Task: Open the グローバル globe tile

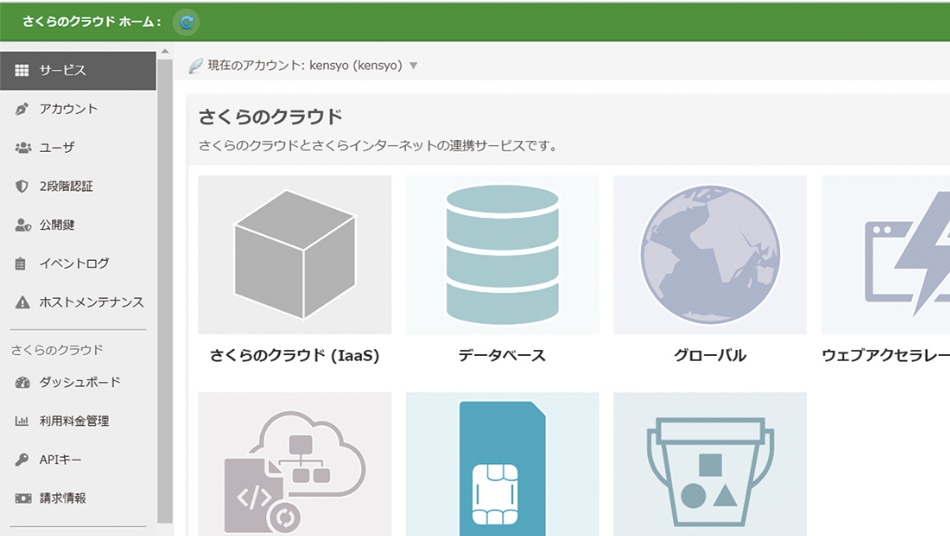Action: point(710,254)
